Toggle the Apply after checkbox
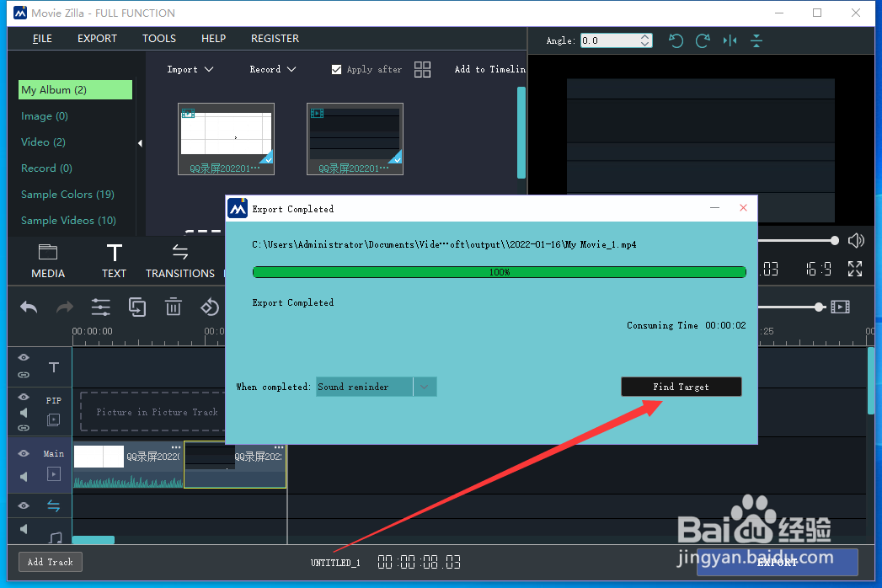The width and height of the screenshot is (882, 588). (x=336, y=69)
